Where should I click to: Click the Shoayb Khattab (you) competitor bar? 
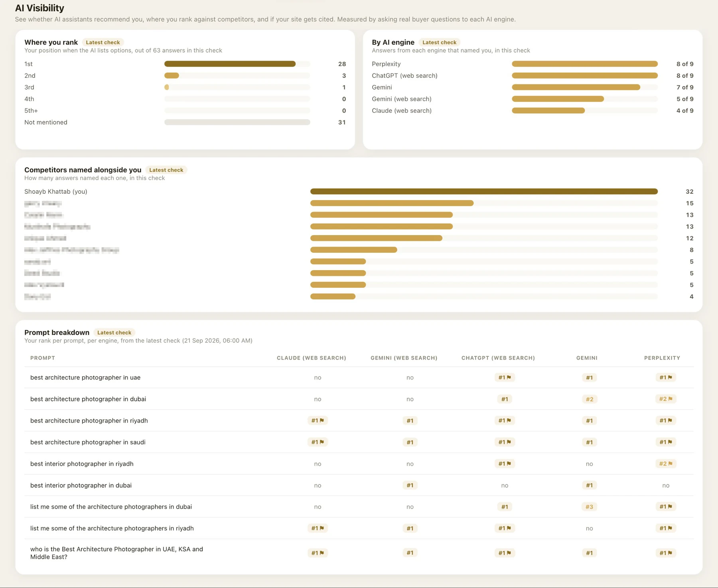click(x=484, y=191)
